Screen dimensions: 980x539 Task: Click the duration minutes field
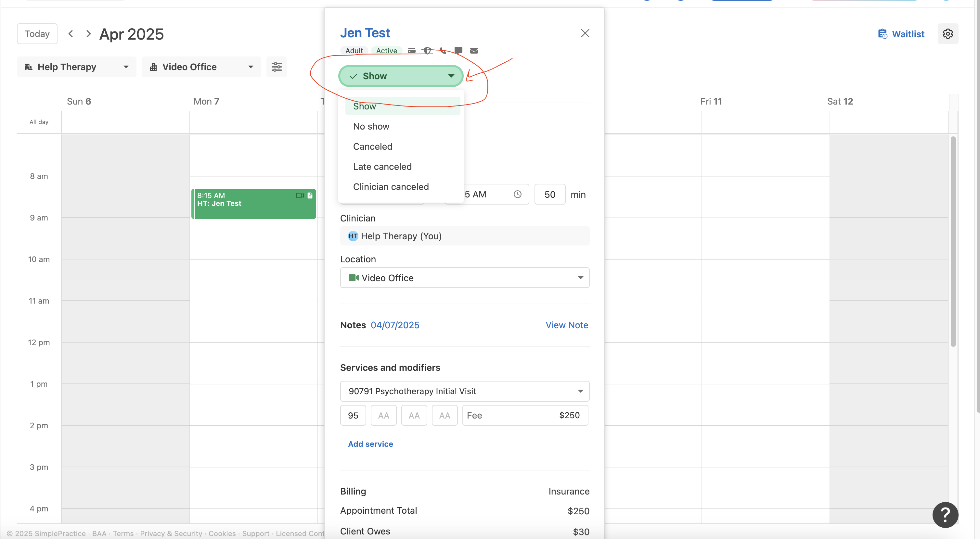[550, 194]
